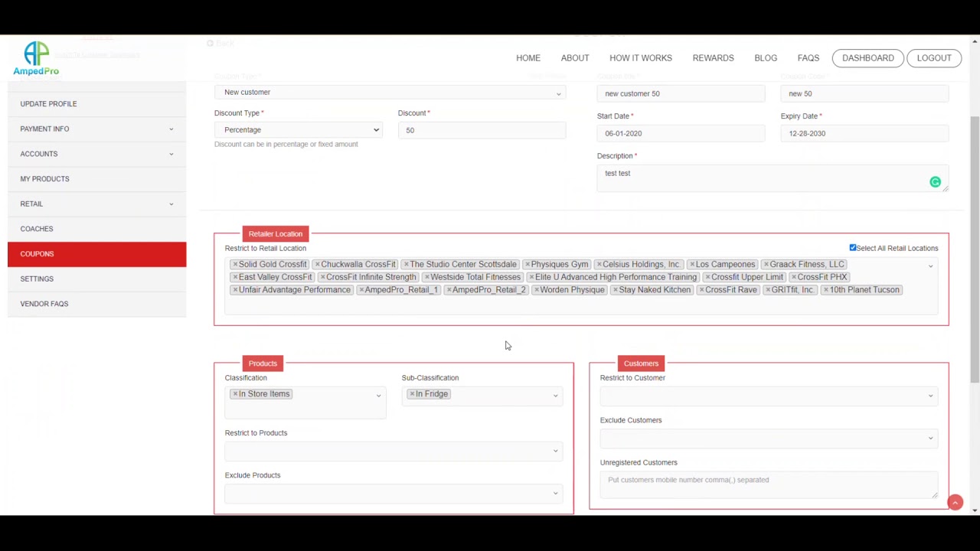980x551 pixels.
Task: Remove In Fridge sub-classification tag
Action: coord(412,394)
